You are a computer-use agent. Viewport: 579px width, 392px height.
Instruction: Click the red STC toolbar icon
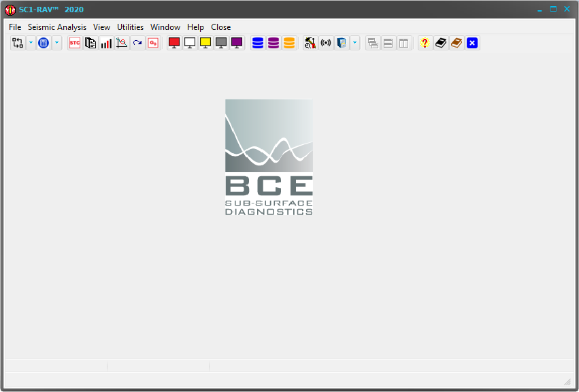point(75,44)
